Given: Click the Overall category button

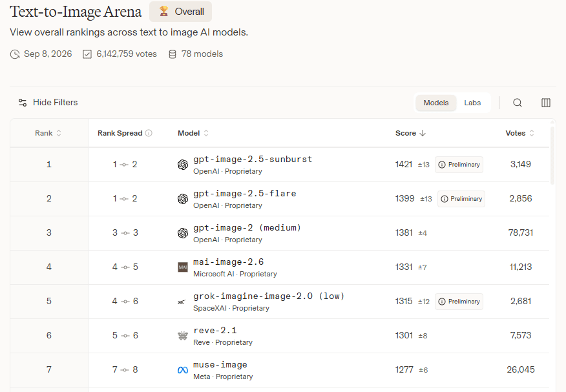Looking at the screenshot, I should (x=180, y=12).
